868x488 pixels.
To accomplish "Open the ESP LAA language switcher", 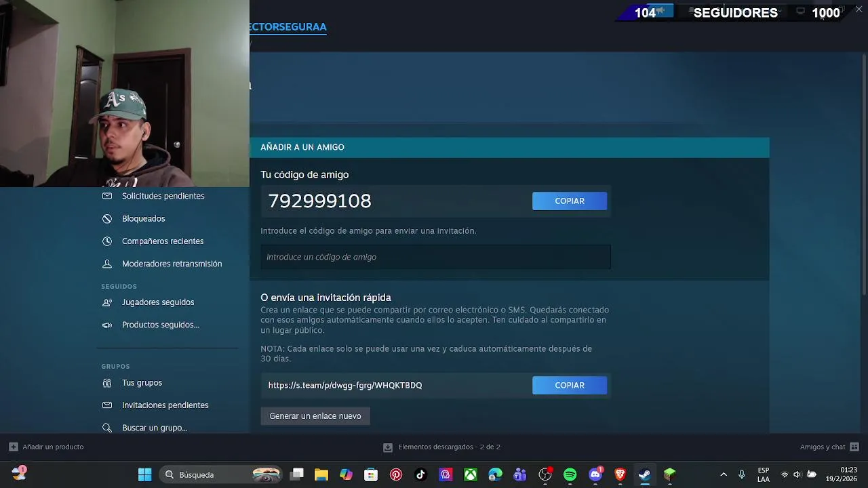I will [764, 475].
